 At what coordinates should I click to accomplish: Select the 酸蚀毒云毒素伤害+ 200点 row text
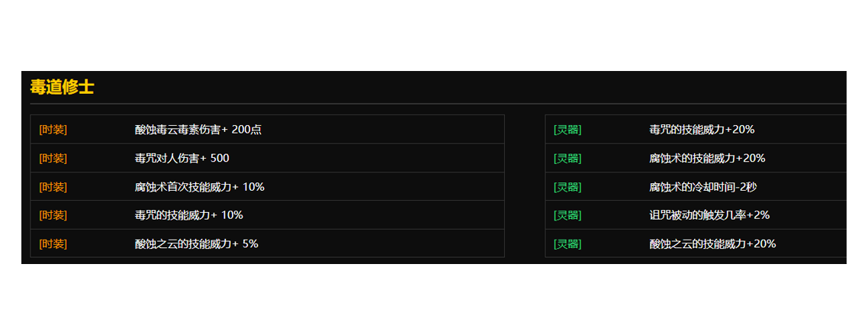tap(198, 130)
